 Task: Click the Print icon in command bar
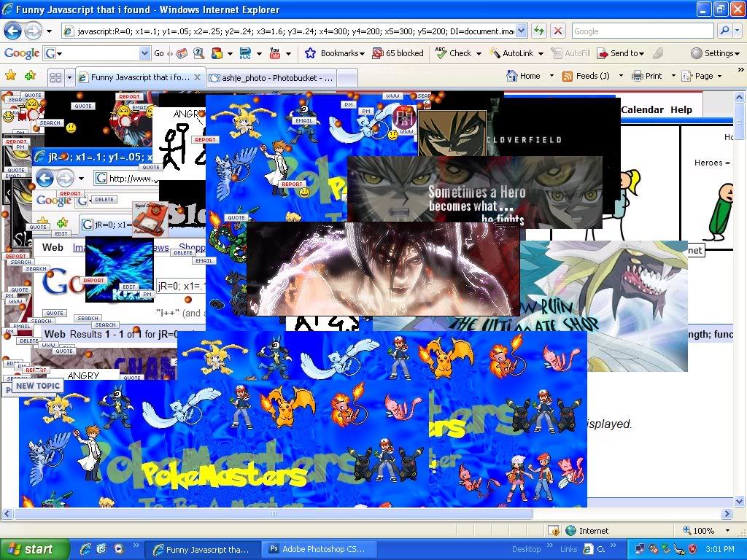647,76
